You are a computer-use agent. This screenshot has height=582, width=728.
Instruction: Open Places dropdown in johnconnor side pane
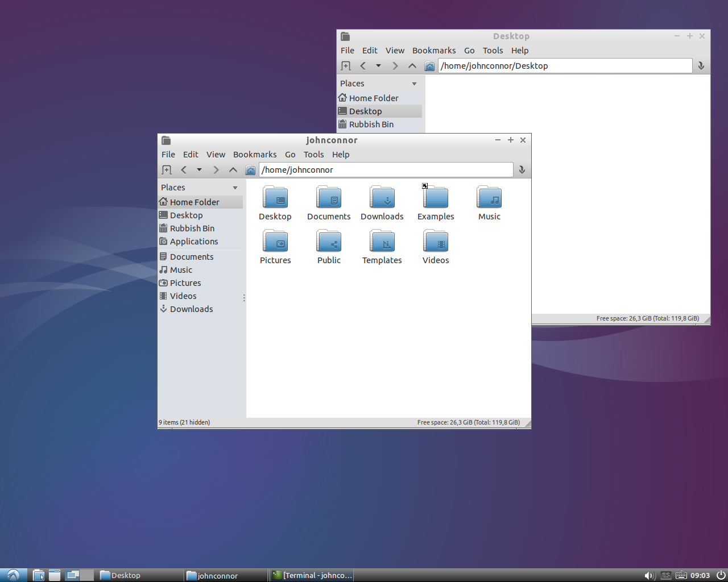click(235, 188)
